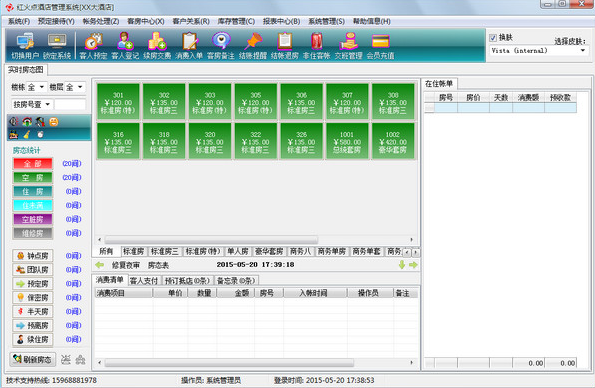Click the room number search input field
The width and height of the screenshot is (595, 388).
71,104
